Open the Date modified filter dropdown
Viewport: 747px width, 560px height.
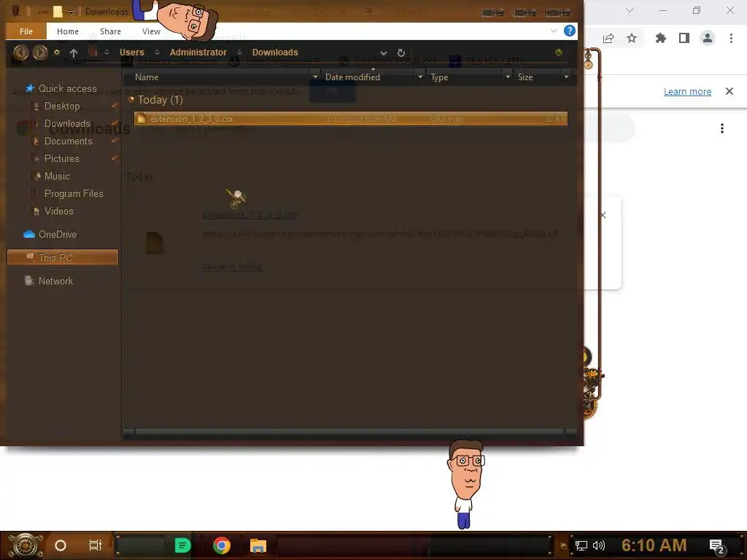420,77
